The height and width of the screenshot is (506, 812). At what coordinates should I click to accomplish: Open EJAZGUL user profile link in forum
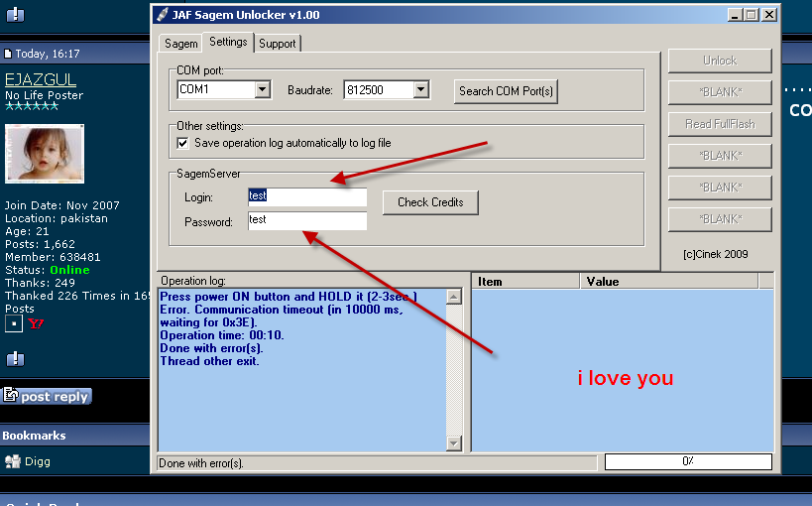(41, 79)
